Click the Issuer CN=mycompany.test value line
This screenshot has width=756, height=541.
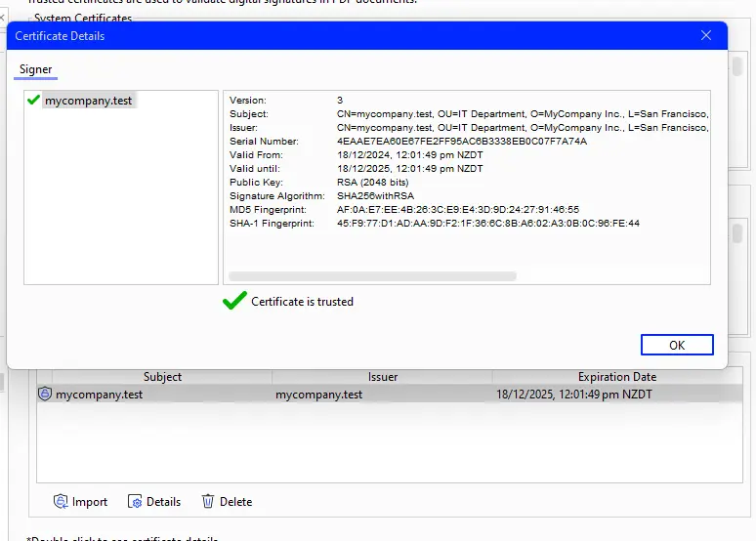[x=523, y=128]
